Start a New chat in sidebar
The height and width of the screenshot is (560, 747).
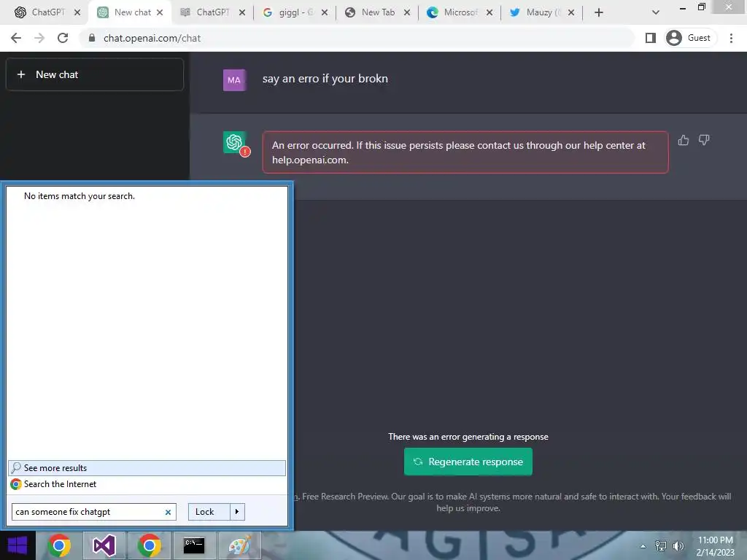click(x=95, y=74)
